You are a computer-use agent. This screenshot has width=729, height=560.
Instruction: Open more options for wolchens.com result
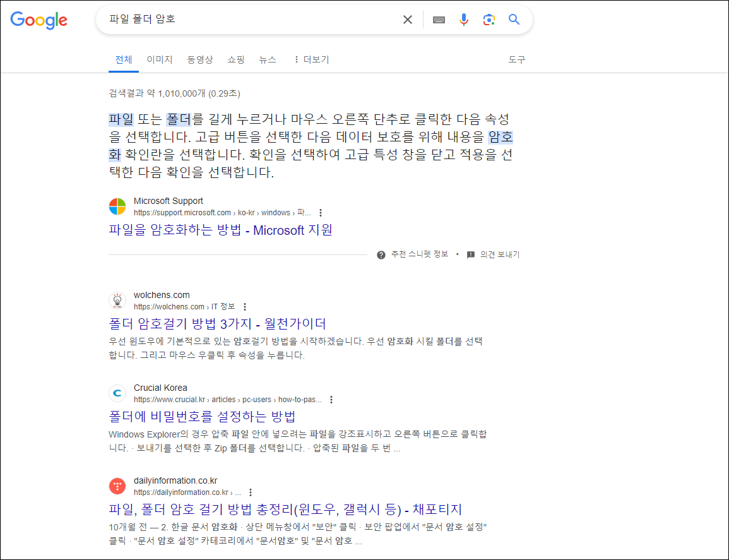pyautogui.click(x=244, y=306)
